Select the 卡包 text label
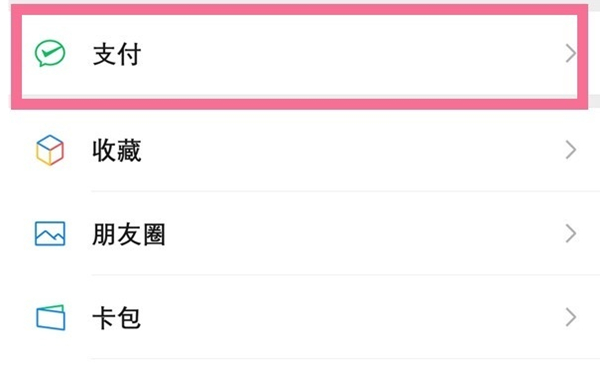Screen dimensions: 600x377 (x=116, y=318)
